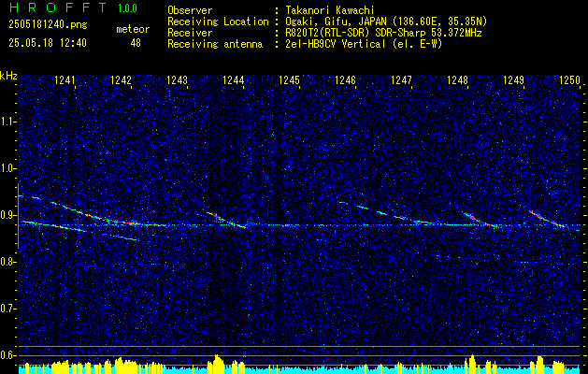Click the 1245 time marker
This screenshot has height=374, width=588.
point(289,79)
